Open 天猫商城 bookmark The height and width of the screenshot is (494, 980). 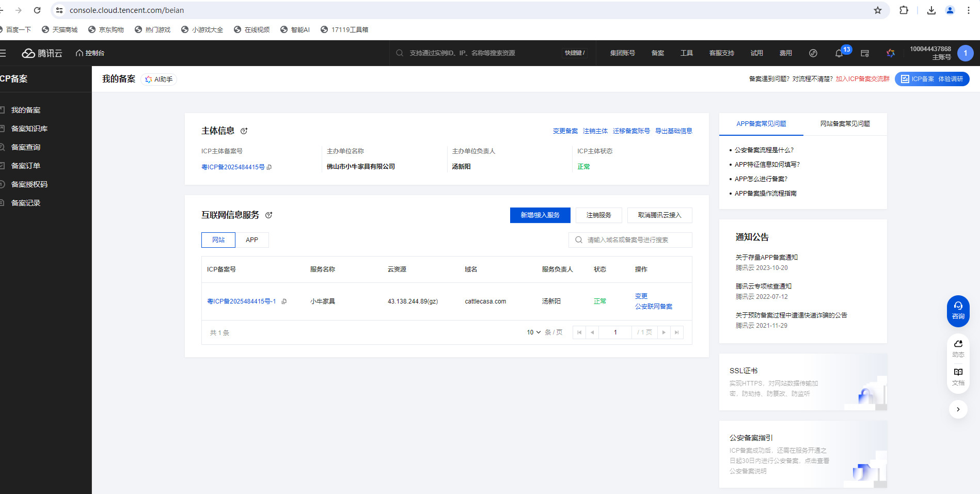click(x=59, y=30)
